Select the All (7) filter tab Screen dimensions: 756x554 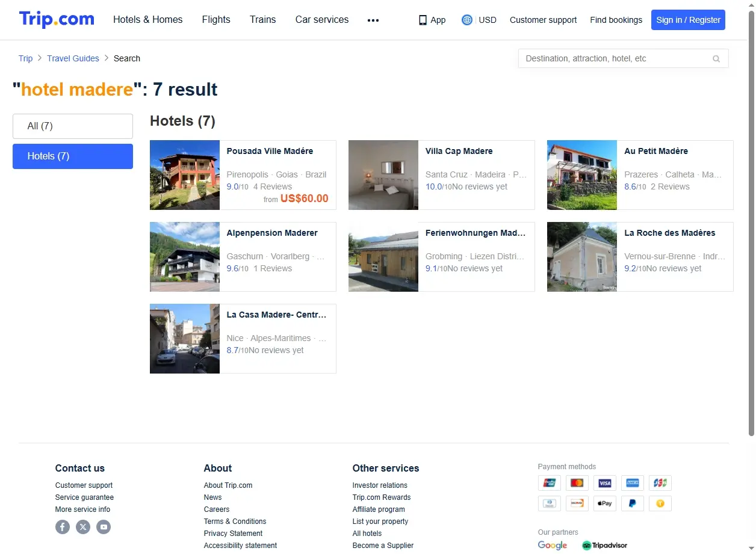point(73,126)
